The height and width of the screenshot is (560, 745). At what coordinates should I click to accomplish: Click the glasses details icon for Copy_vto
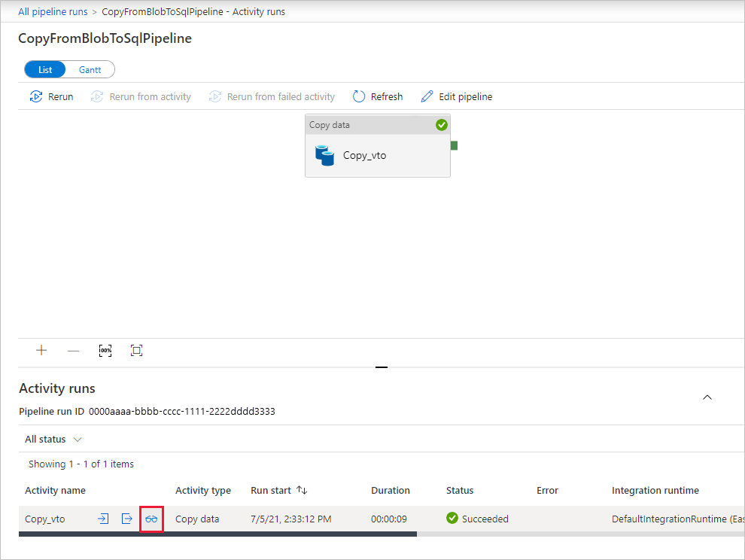[151, 519]
